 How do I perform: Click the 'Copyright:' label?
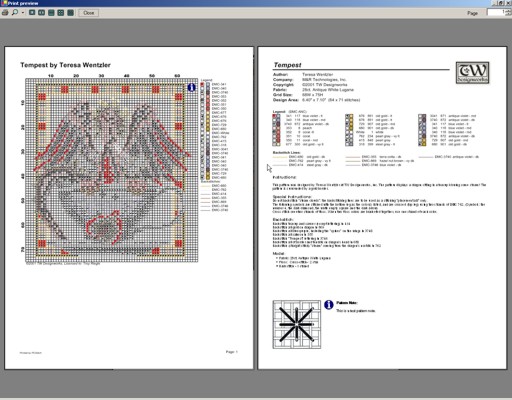284,85
